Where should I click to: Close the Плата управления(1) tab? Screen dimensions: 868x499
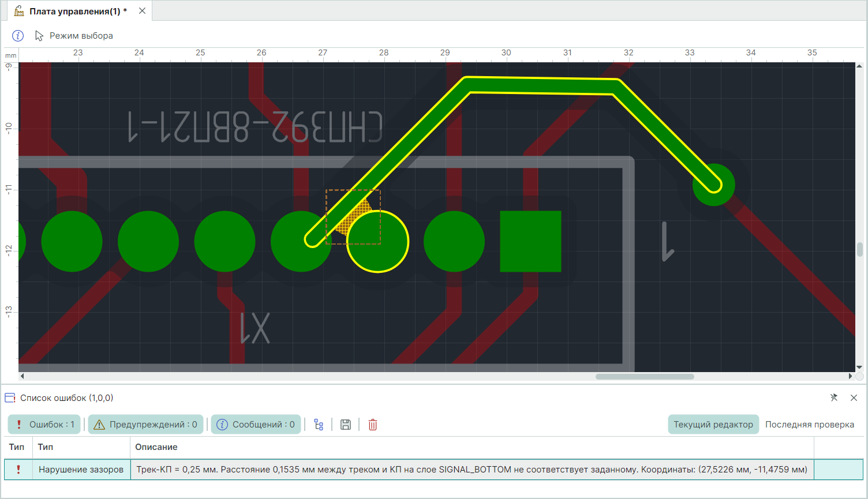pyautogui.click(x=142, y=11)
